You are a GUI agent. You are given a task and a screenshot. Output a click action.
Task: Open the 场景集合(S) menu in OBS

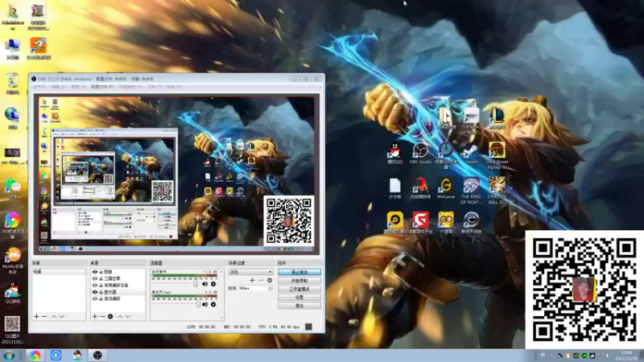pos(130,87)
